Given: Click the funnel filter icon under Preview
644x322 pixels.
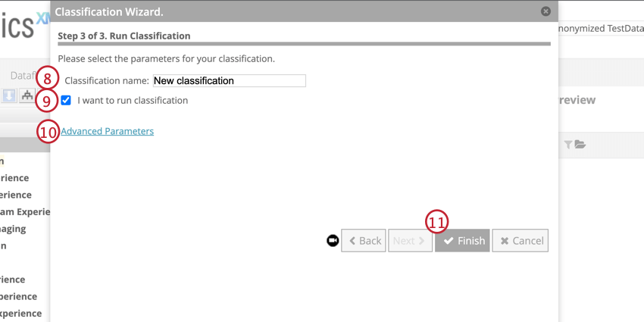Looking at the screenshot, I should coord(568,145).
